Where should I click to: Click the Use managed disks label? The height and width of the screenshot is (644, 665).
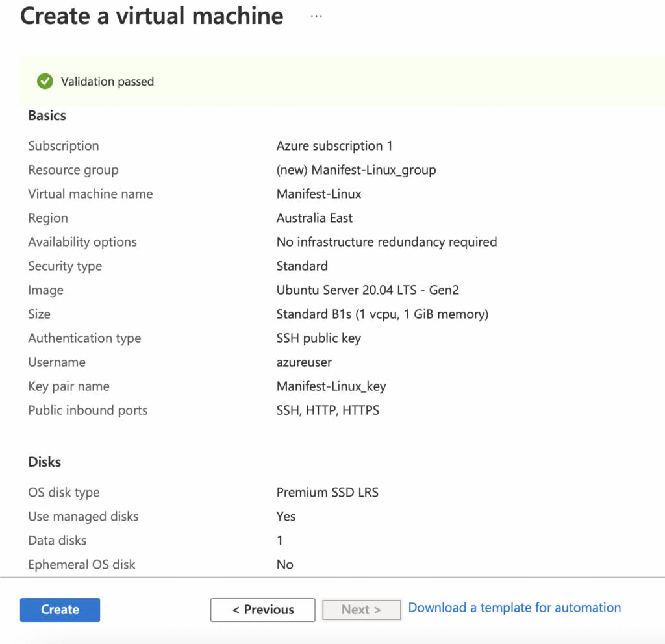point(83,517)
